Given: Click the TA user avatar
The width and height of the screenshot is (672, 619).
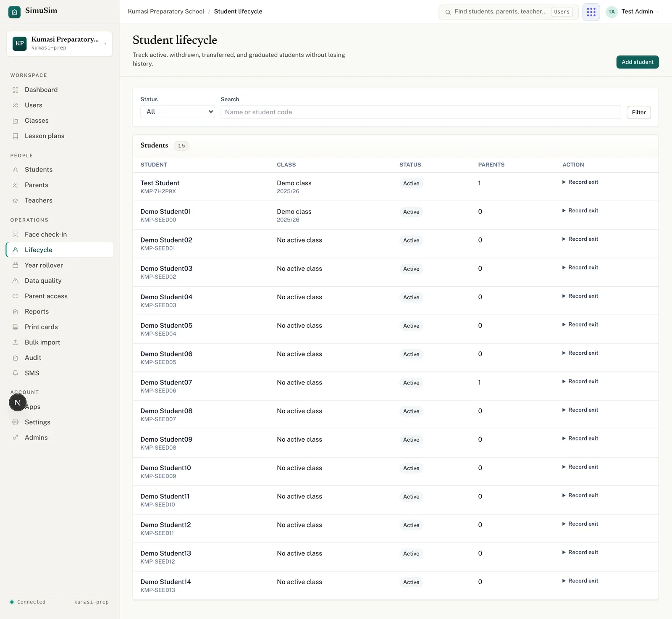Looking at the screenshot, I should (612, 12).
